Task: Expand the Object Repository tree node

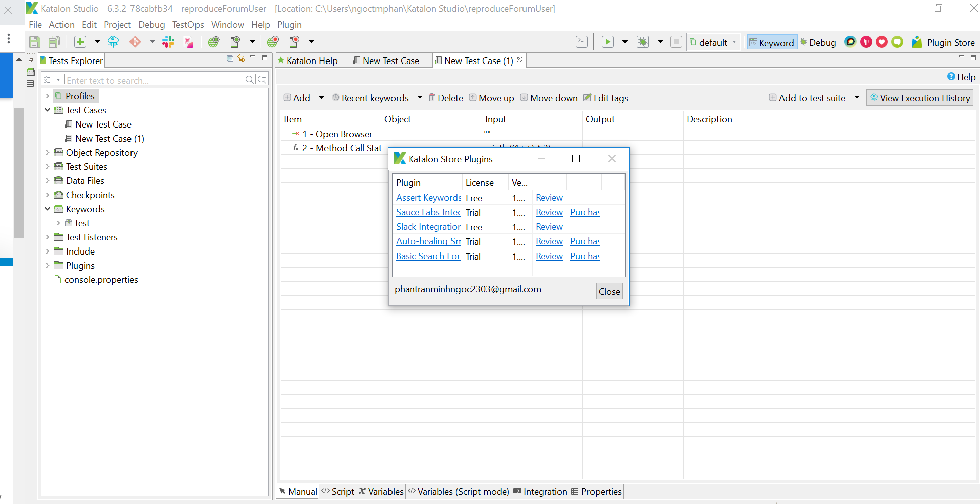Action: point(48,152)
